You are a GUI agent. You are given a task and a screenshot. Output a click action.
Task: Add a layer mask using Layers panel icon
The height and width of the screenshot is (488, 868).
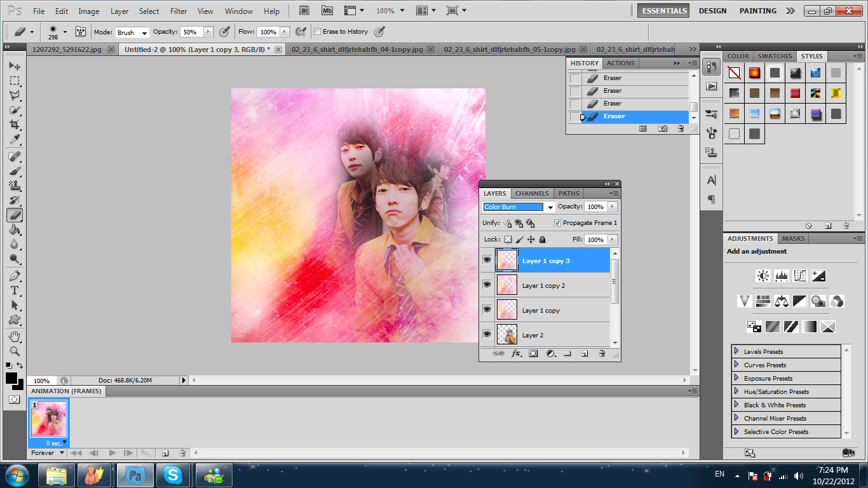click(x=533, y=353)
